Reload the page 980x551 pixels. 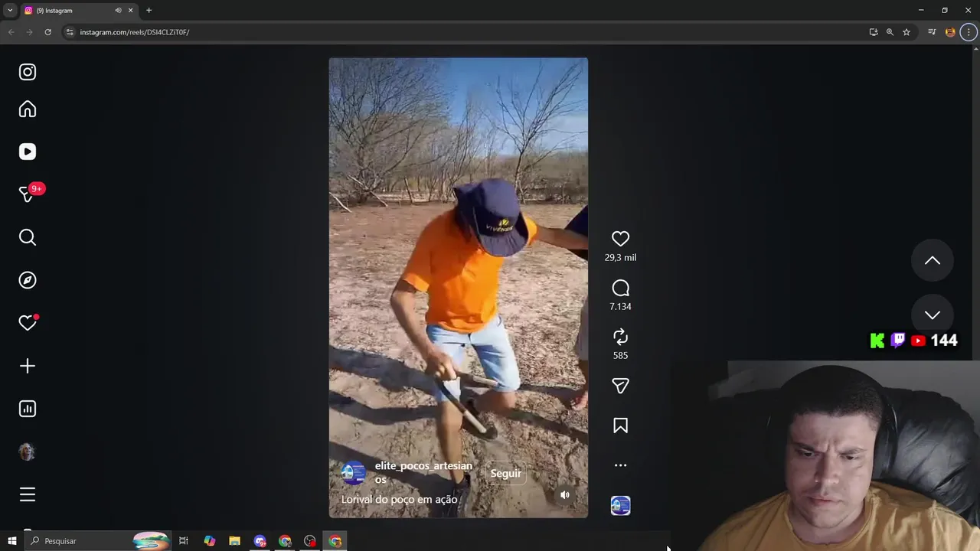pyautogui.click(x=47, y=32)
